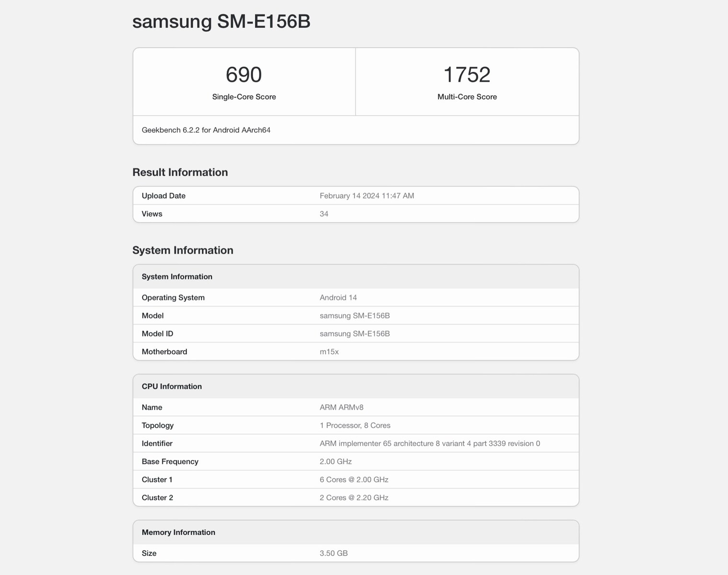This screenshot has height=575, width=728.
Task: Click the Memory Size value 3.50 GB
Action: 334,553
